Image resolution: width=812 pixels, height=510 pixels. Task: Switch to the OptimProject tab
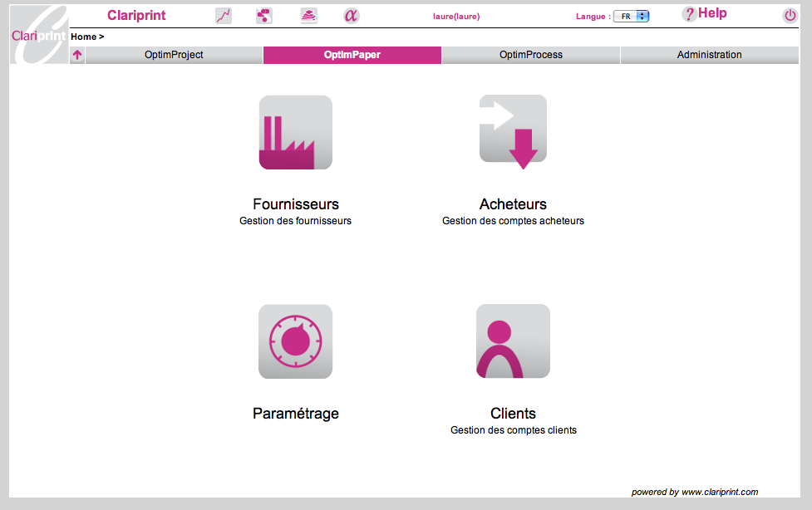pyautogui.click(x=174, y=55)
